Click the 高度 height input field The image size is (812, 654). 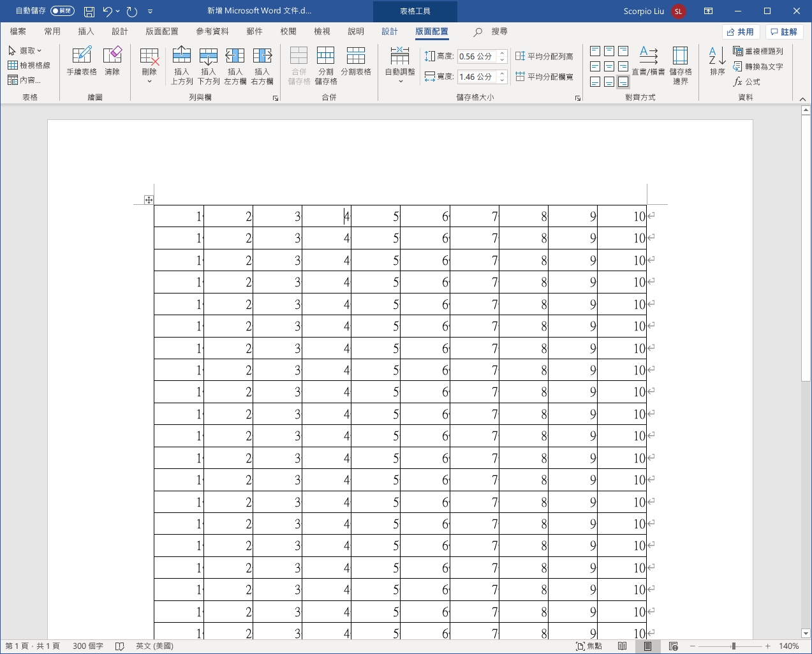(477, 56)
